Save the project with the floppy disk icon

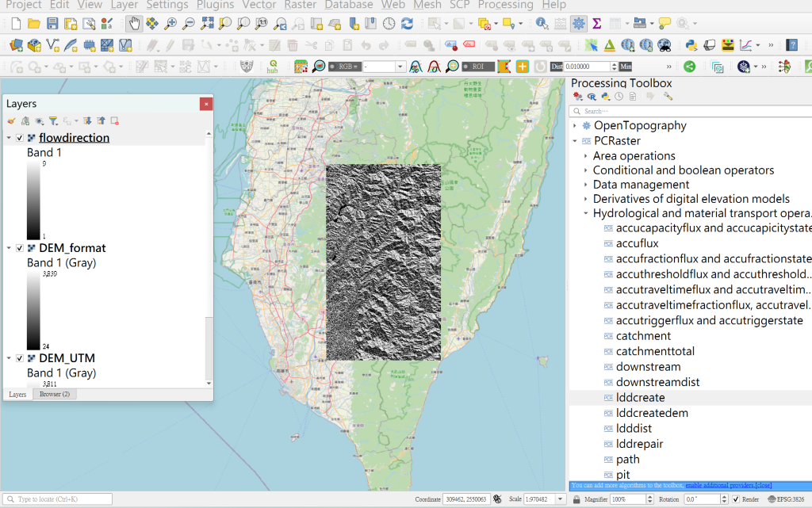52,23
